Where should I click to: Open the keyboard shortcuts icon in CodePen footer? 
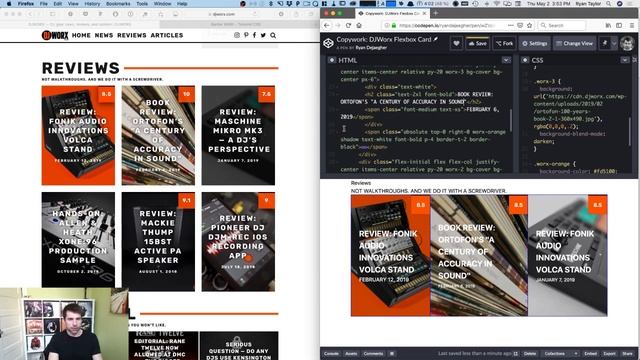(392, 353)
